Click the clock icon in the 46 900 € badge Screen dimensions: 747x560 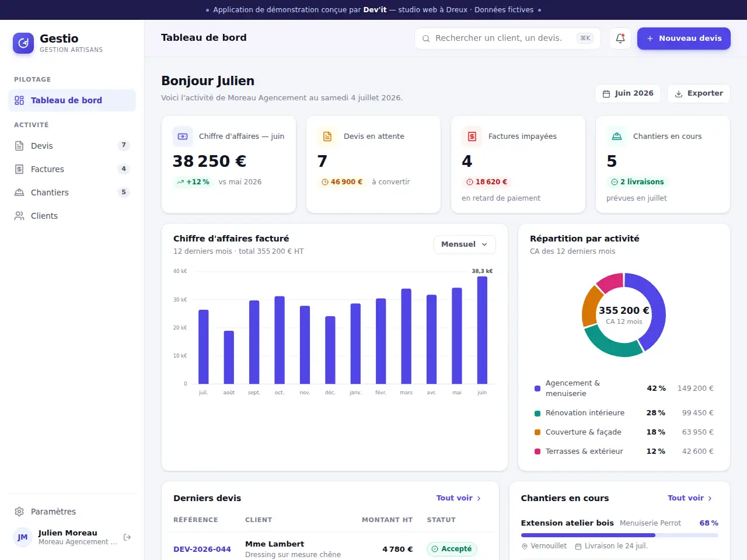click(x=325, y=182)
